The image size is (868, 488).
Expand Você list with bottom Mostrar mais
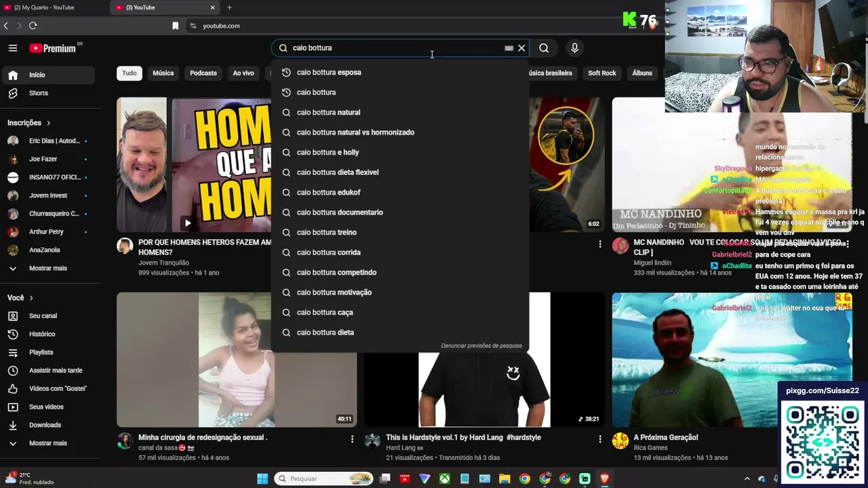point(49,443)
